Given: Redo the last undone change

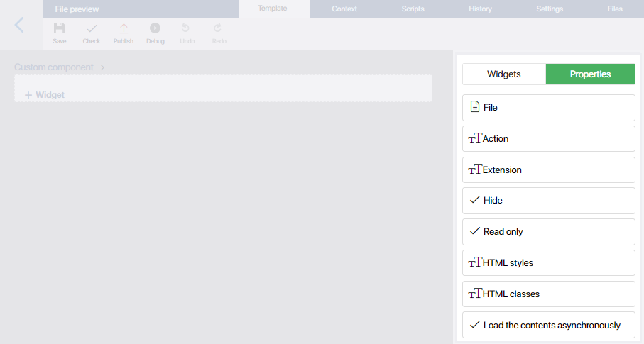Looking at the screenshot, I should pyautogui.click(x=217, y=28).
